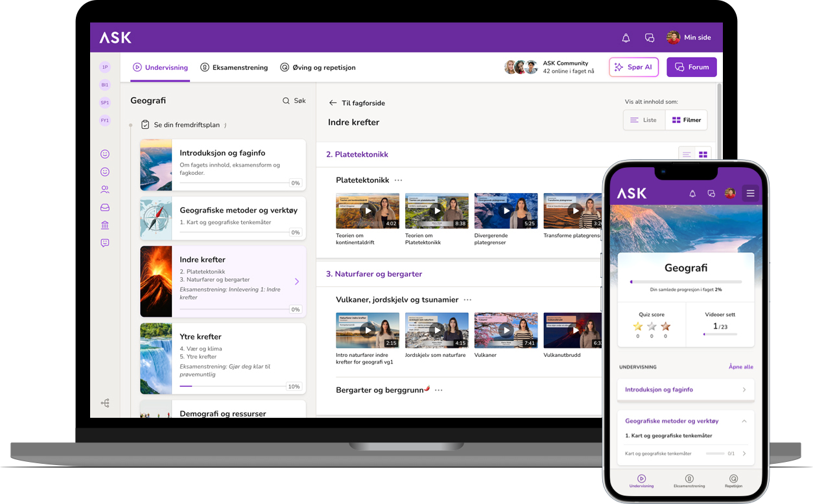This screenshot has width=813, height=504.
Task: Switch content view to Liste
Action: point(644,120)
